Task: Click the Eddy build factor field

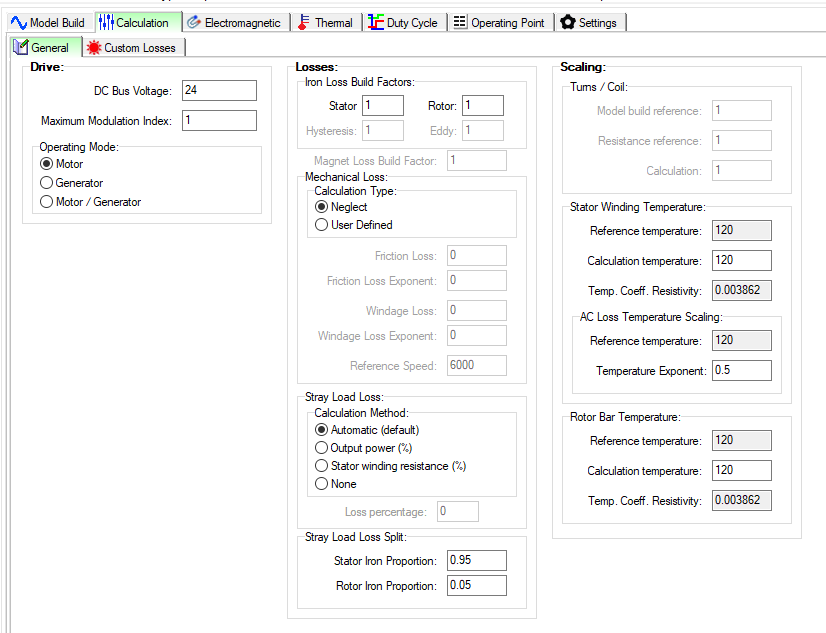Action: pyautogui.click(x=483, y=130)
